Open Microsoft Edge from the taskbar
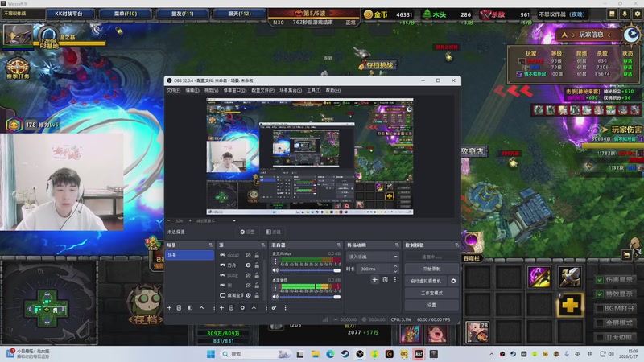 (x=330, y=354)
